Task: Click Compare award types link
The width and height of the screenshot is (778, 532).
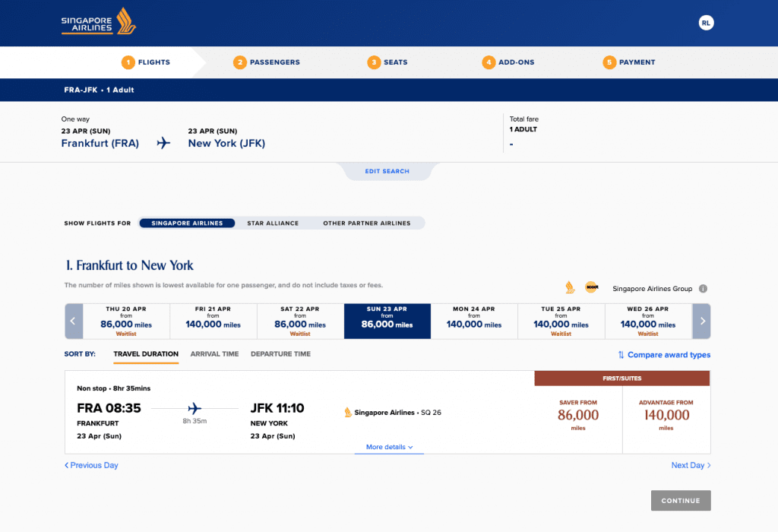Action: (x=669, y=355)
